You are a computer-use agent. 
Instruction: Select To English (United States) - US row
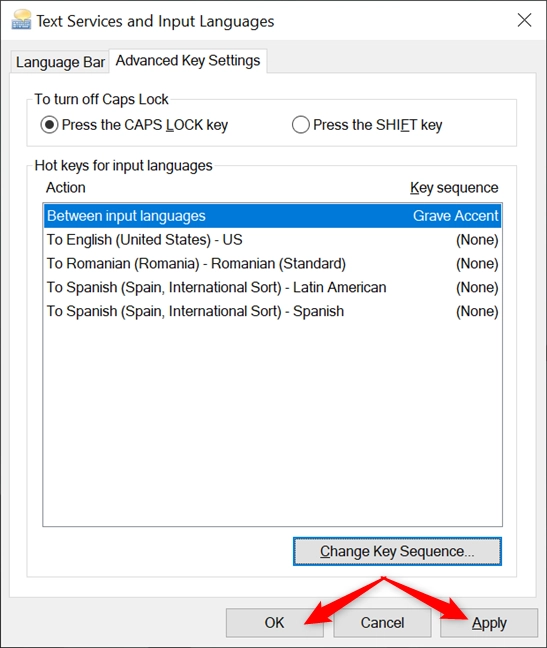pyautogui.click(x=272, y=240)
